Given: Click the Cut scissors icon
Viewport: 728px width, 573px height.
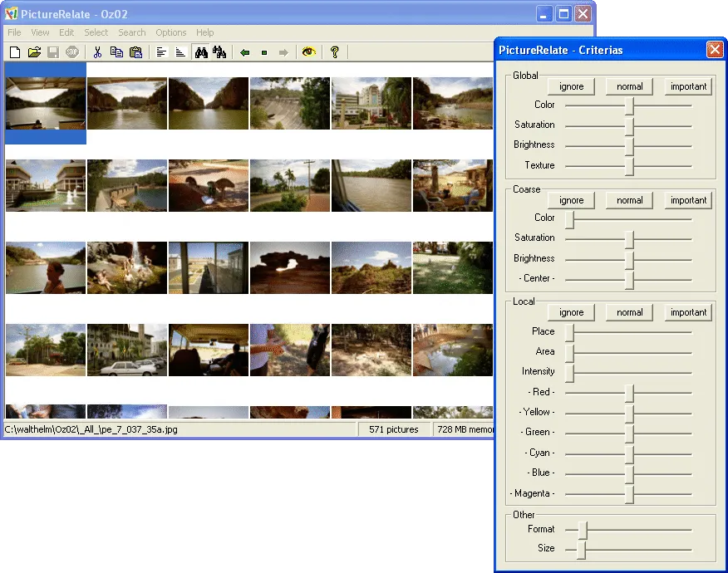Looking at the screenshot, I should point(97,51).
